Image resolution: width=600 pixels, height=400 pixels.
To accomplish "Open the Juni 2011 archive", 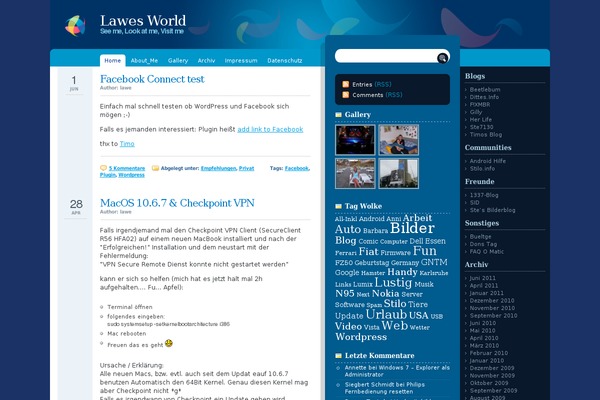I will pos(483,278).
